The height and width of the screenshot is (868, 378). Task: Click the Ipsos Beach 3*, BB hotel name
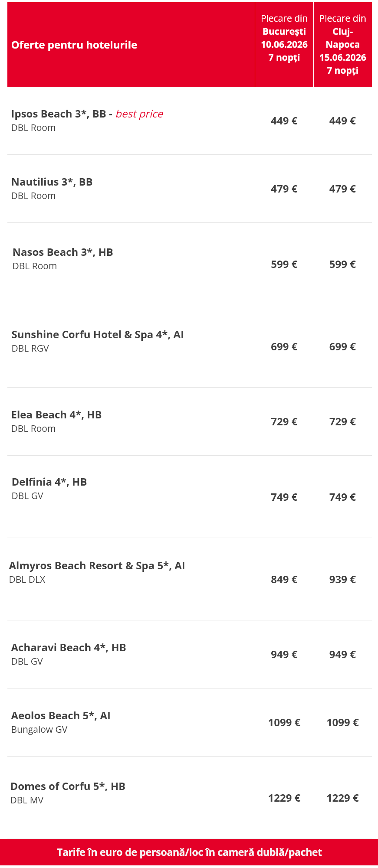point(59,114)
